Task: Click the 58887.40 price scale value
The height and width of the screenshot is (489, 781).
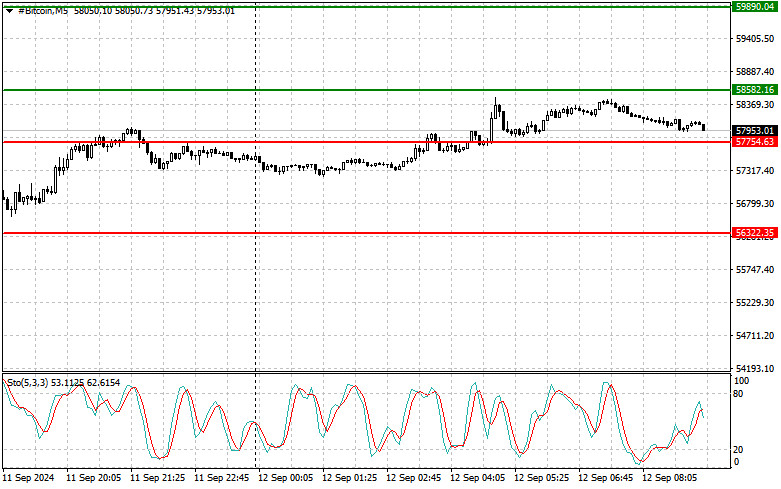Action: coord(755,72)
